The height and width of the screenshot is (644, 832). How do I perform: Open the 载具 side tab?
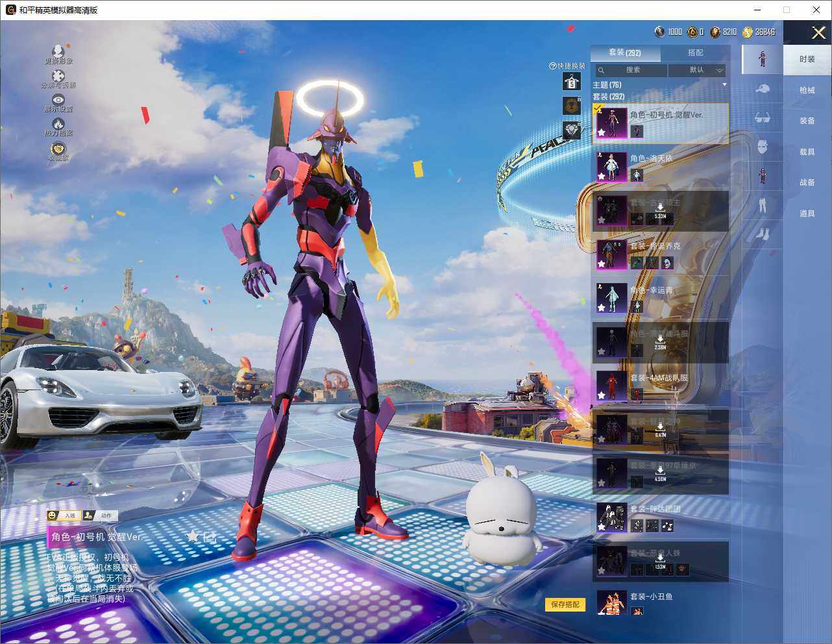click(807, 152)
